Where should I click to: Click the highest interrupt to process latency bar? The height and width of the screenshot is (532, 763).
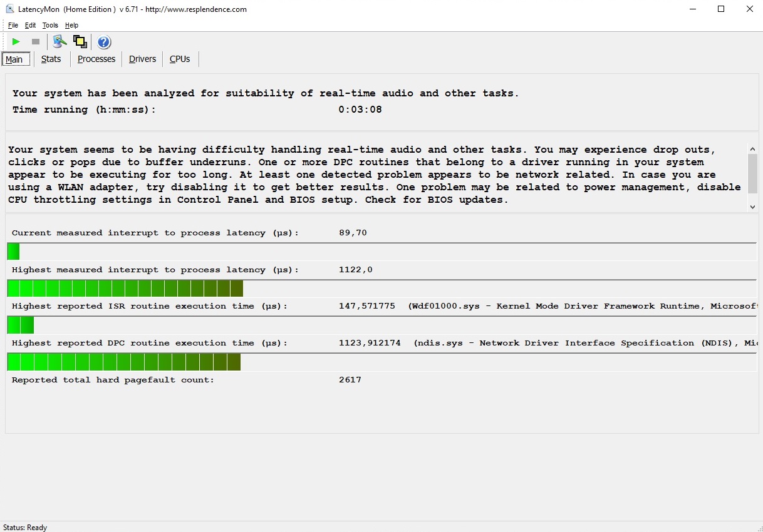[x=381, y=289]
